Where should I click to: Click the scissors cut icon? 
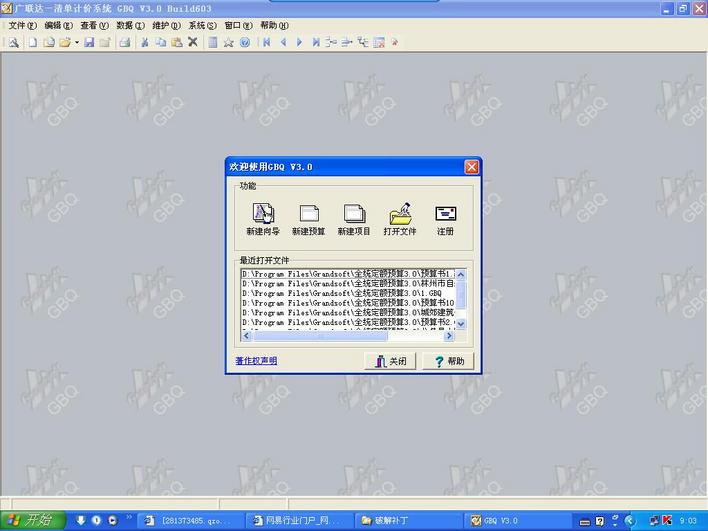(144, 42)
